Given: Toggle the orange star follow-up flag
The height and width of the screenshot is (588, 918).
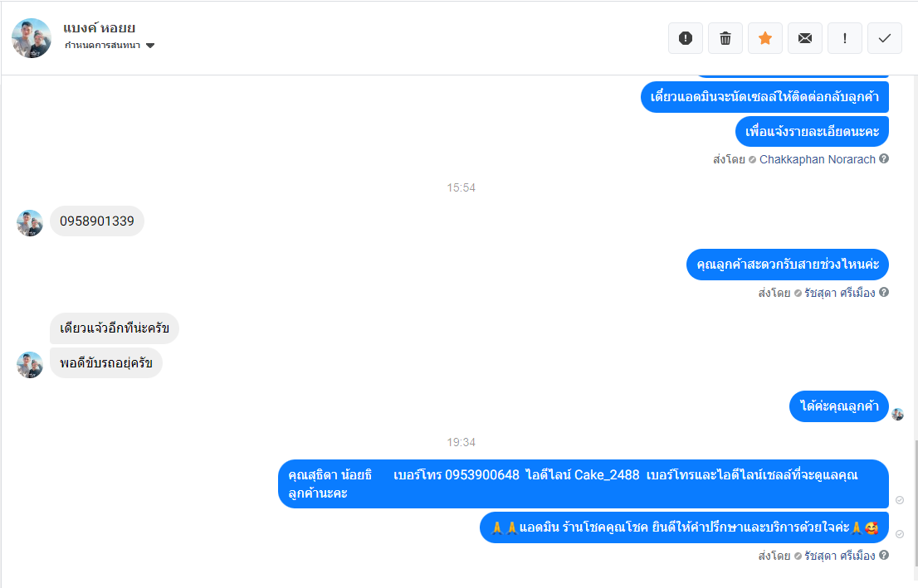Looking at the screenshot, I should 765,38.
